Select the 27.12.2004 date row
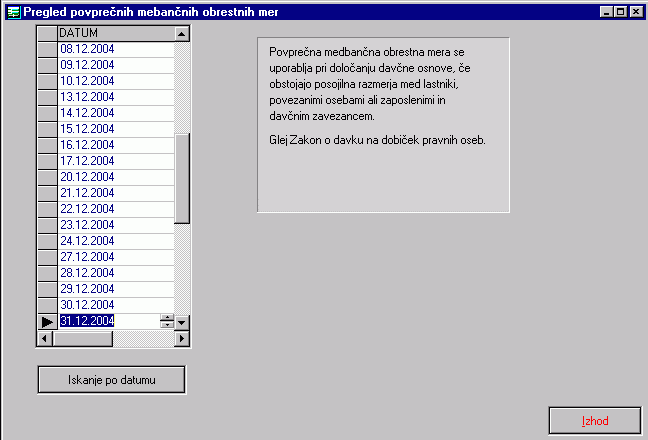The height and width of the screenshot is (440, 648). click(x=116, y=257)
